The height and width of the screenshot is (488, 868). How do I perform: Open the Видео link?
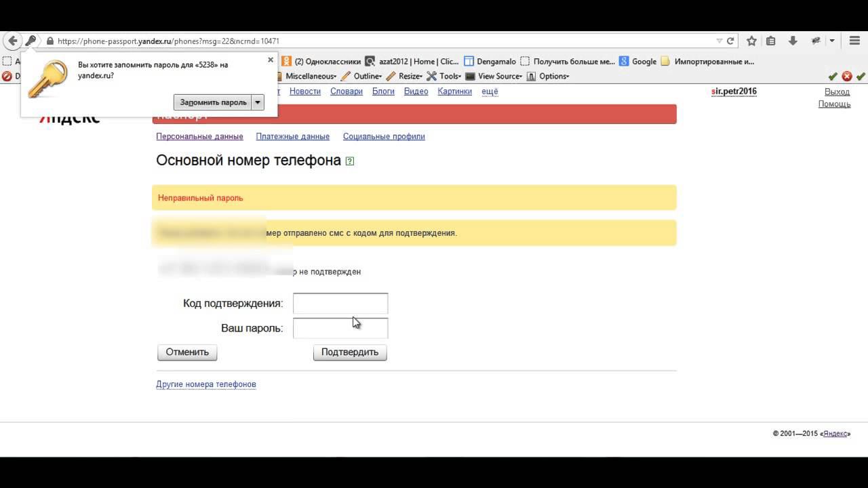coord(416,91)
